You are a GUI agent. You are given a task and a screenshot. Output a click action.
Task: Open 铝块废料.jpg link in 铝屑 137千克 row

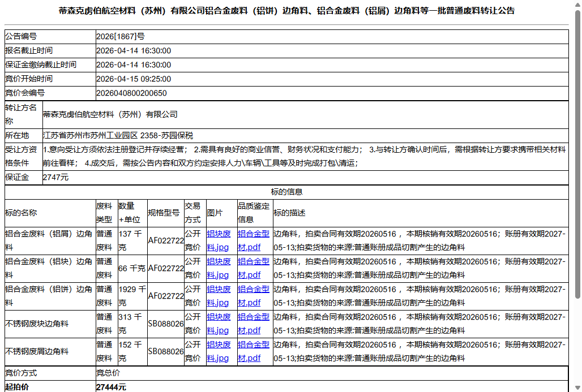coord(219,241)
